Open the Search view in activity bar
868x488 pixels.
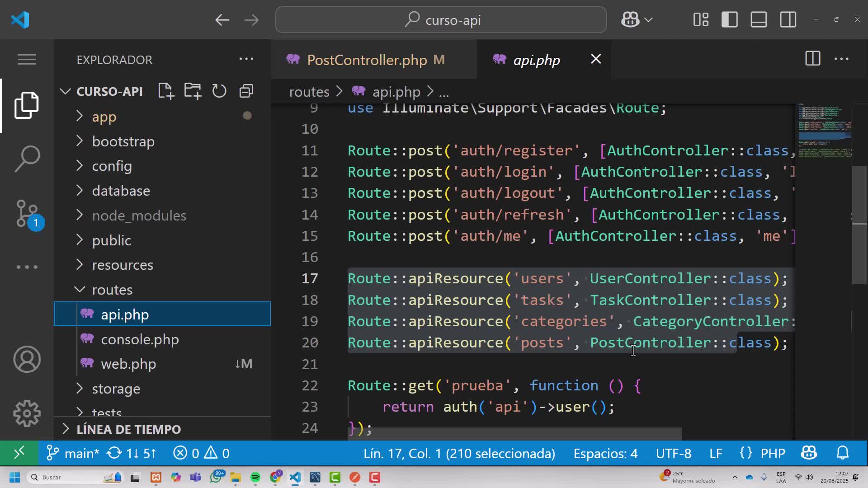[x=27, y=159]
